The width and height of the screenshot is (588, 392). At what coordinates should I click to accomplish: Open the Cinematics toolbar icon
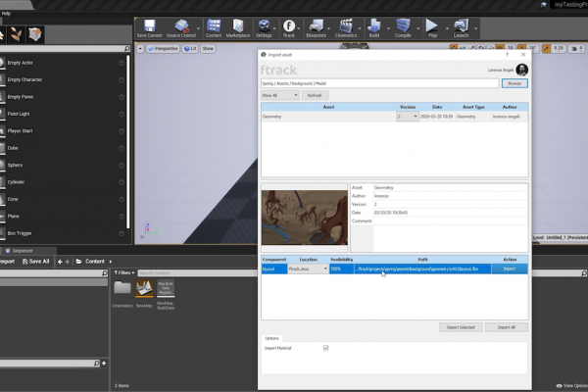click(x=346, y=28)
